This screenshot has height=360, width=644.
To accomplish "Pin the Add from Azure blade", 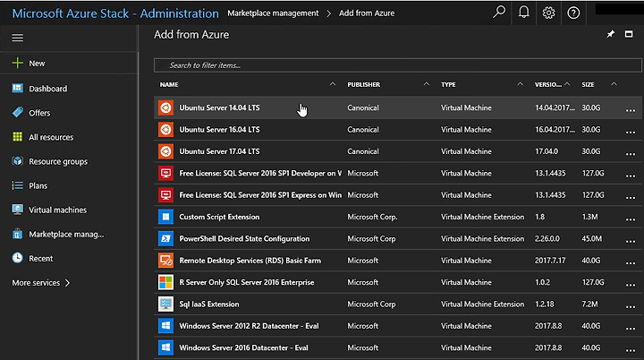I will [x=611, y=34].
